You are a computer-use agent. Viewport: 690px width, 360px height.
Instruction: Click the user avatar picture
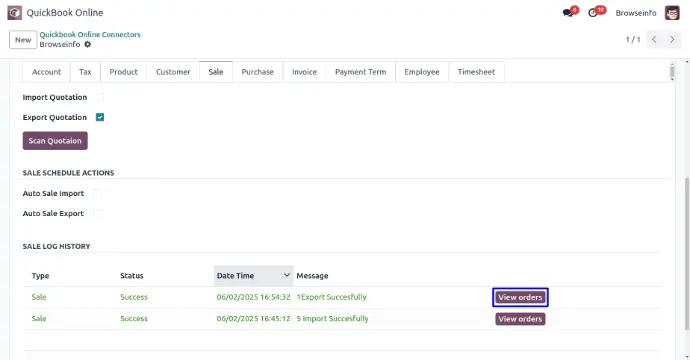[672, 13]
